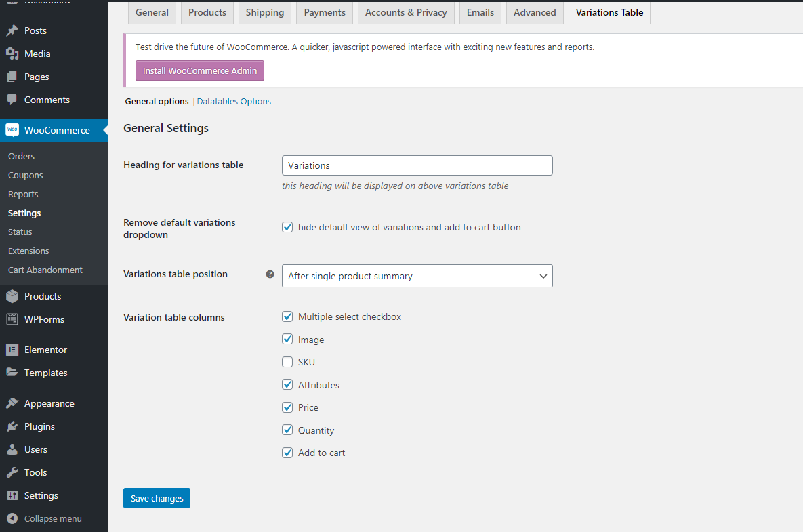Switch to the Payments tab
Viewport: 803px width, 532px height.
click(x=325, y=13)
